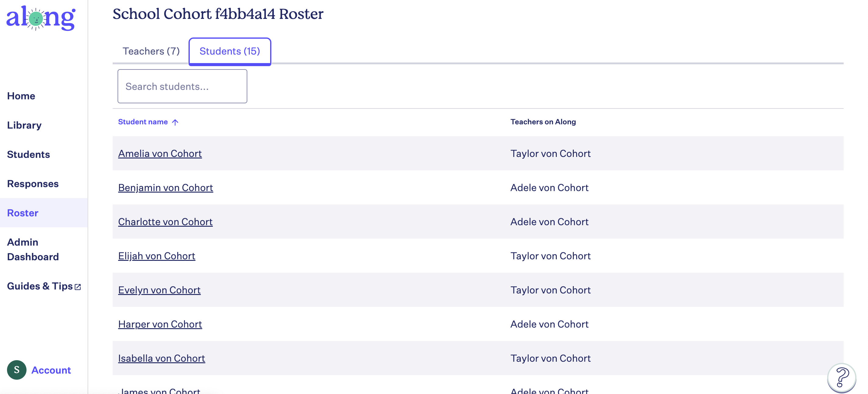Open Benjamin von Cohort's profile
Viewport: 868px width, 394px height.
(165, 187)
